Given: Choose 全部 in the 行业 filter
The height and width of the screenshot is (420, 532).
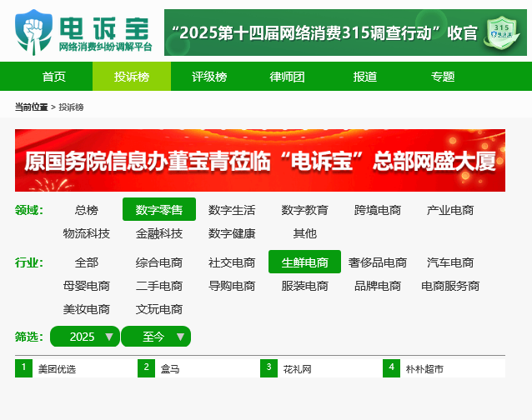Looking at the screenshot, I should (86, 262).
